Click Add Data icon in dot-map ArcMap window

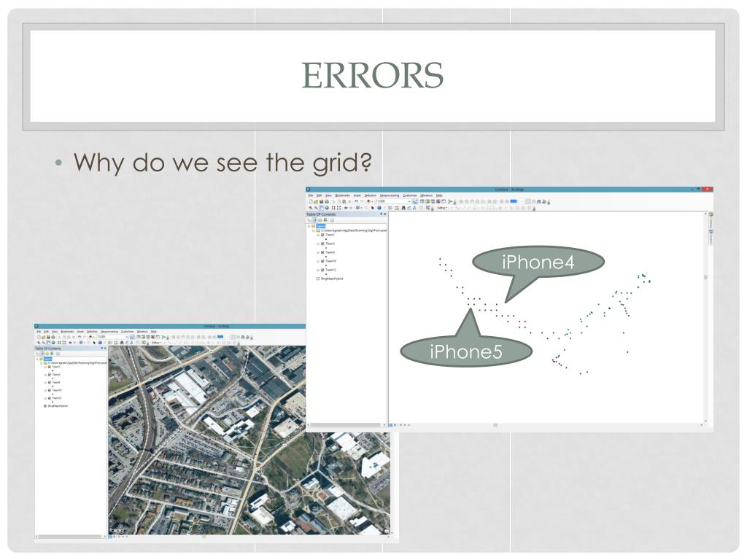pos(368,201)
